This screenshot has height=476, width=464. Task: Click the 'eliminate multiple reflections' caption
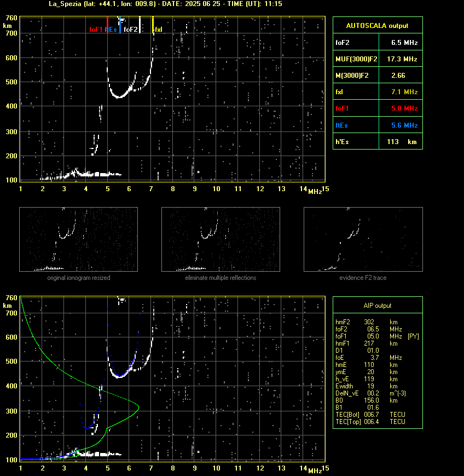tap(221, 278)
